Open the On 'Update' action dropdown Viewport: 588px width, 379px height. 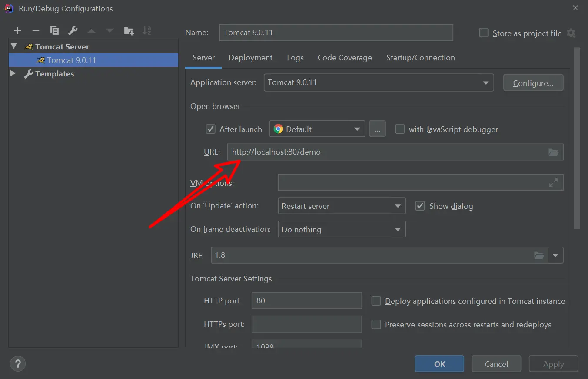click(342, 206)
